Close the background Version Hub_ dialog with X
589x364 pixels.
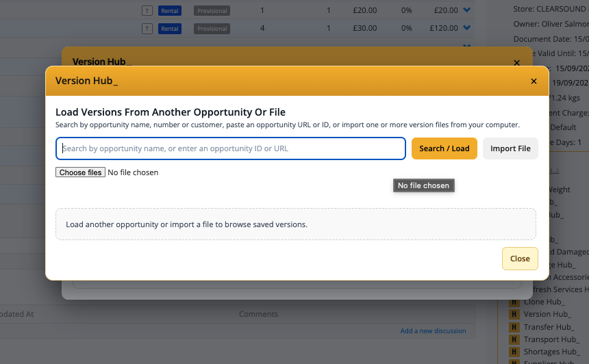[517, 63]
